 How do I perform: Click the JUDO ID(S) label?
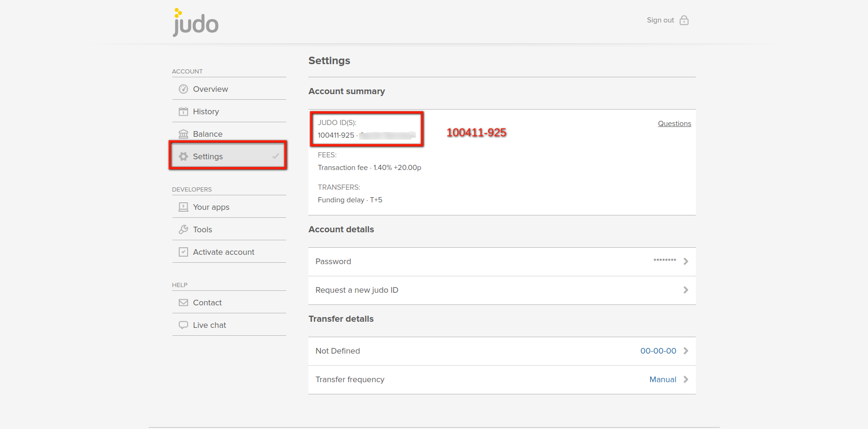coord(337,123)
